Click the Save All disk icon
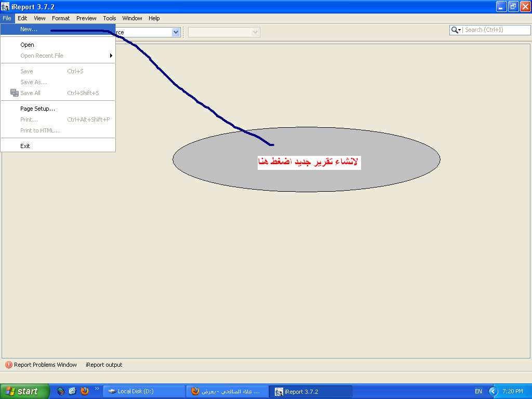This screenshot has height=399, width=532. click(14, 92)
